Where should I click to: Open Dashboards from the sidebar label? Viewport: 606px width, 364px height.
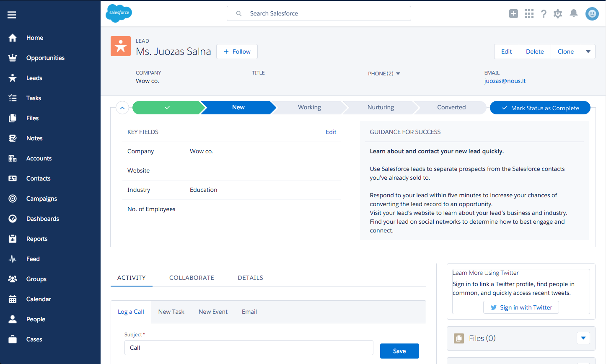[x=43, y=219]
